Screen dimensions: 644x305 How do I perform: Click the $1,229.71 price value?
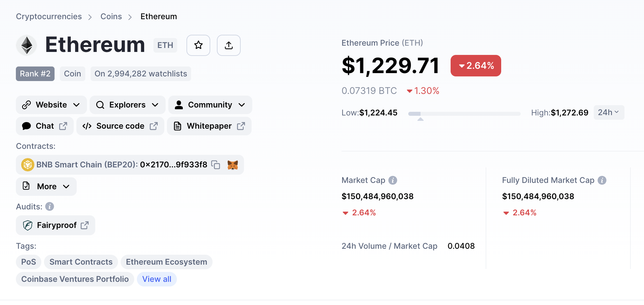tap(390, 65)
